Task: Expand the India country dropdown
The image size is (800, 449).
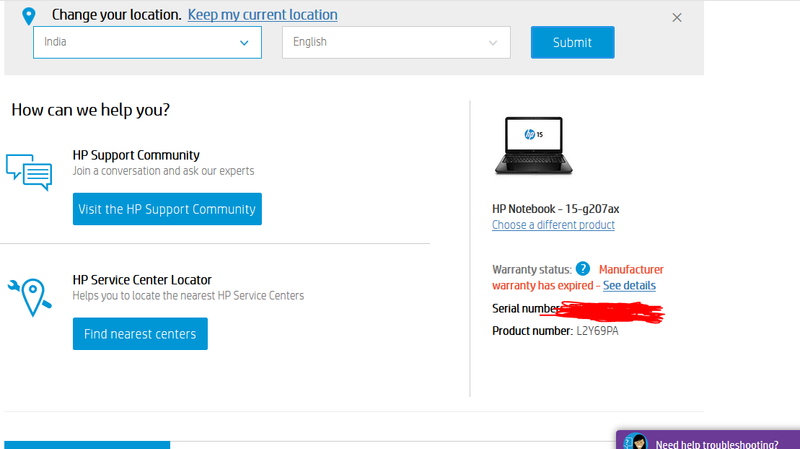Action: [x=147, y=42]
